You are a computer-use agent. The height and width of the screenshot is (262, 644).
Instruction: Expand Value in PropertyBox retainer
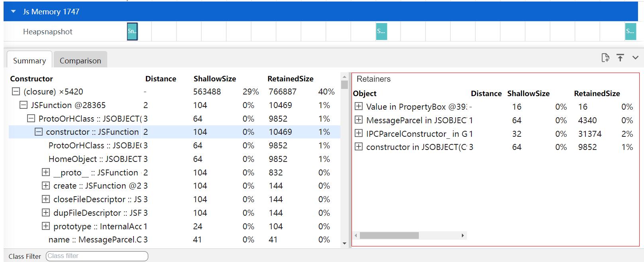tap(359, 106)
